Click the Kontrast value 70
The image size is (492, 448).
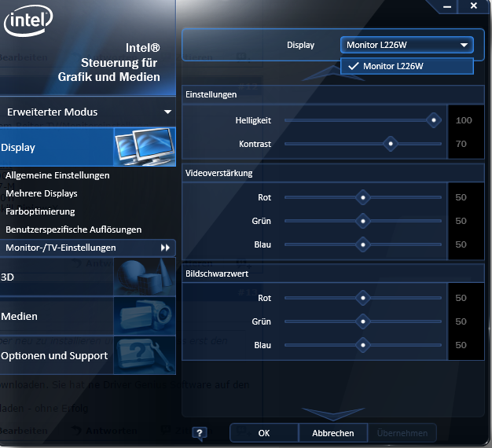click(461, 144)
